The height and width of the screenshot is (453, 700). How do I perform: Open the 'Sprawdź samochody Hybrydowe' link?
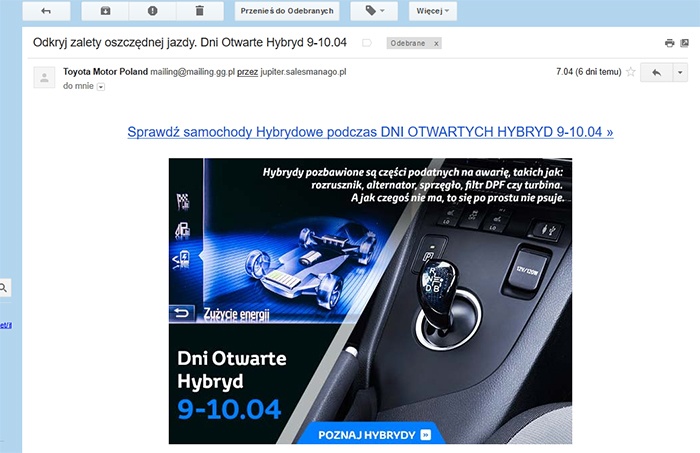370,132
